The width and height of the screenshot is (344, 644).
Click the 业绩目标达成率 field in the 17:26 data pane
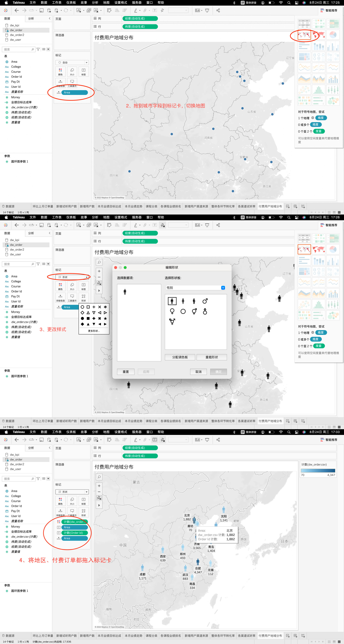(21, 317)
